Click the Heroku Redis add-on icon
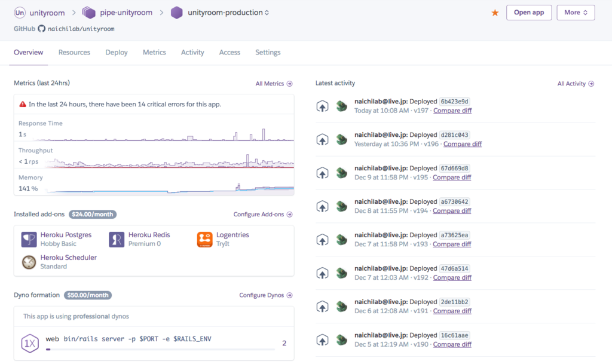This screenshot has width=612, height=364. (117, 239)
